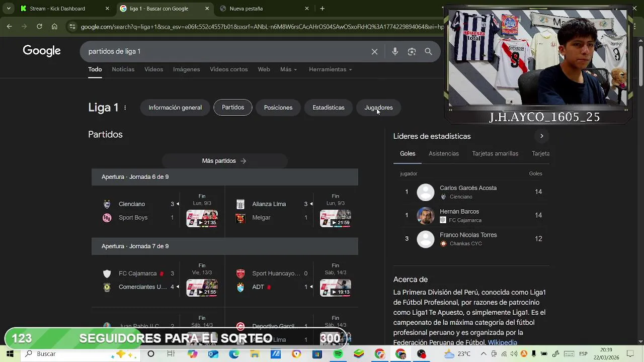Click in the Google search input field

point(226,51)
